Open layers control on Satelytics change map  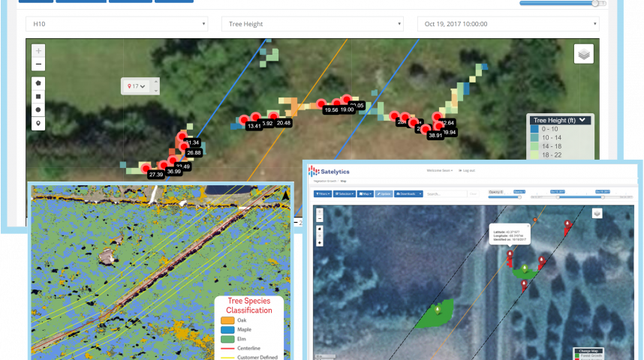pos(597,214)
